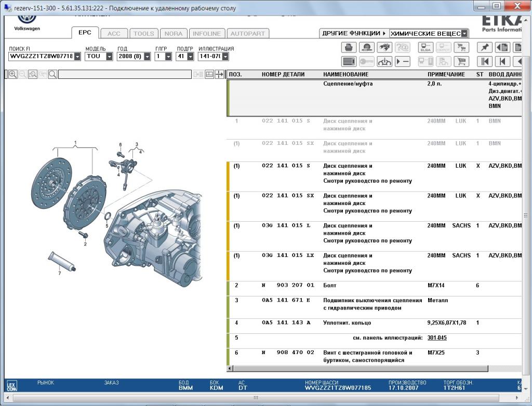
Task: Open the TOOLS tab
Action: pos(143,34)
